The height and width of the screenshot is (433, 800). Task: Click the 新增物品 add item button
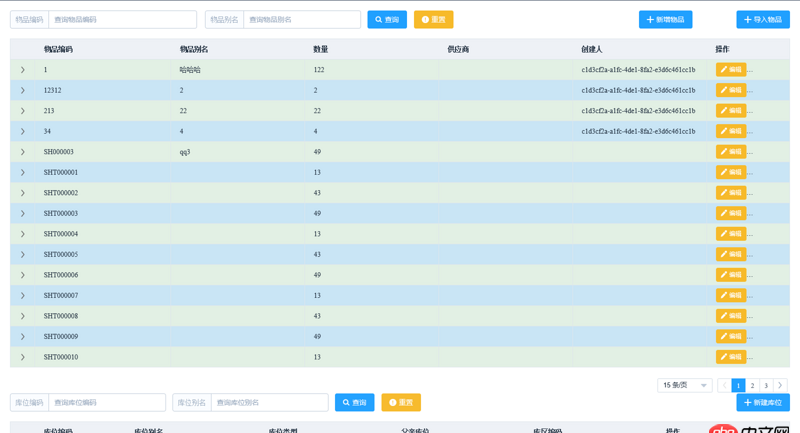[665, 19]
